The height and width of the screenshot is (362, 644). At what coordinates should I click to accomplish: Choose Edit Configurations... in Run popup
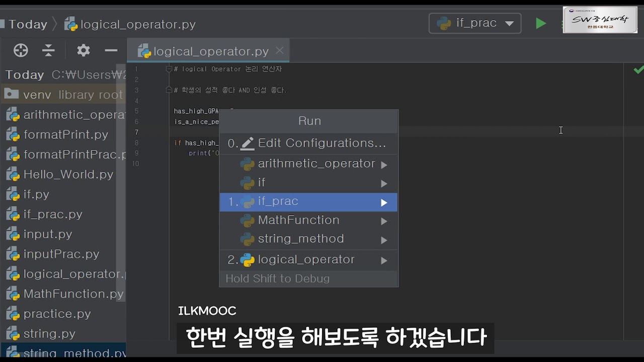308,143
